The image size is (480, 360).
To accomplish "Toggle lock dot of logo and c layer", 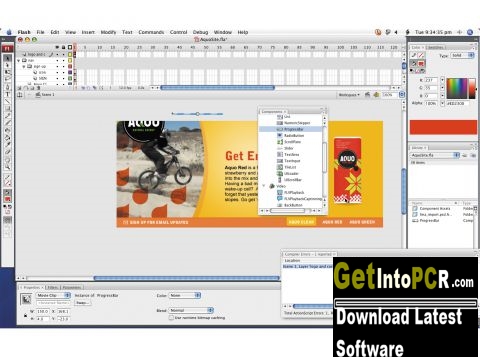I will [x=63, y=54].
